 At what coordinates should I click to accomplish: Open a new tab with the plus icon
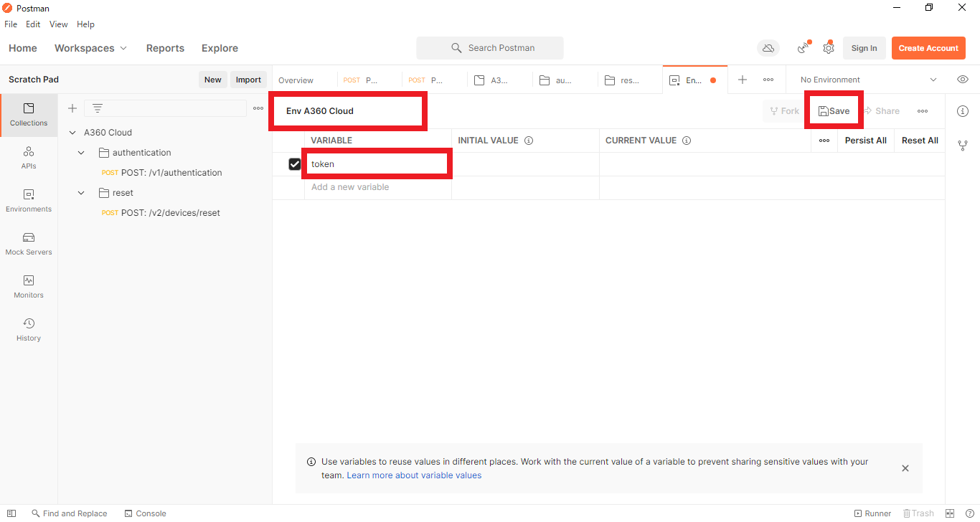pos(743,80)
